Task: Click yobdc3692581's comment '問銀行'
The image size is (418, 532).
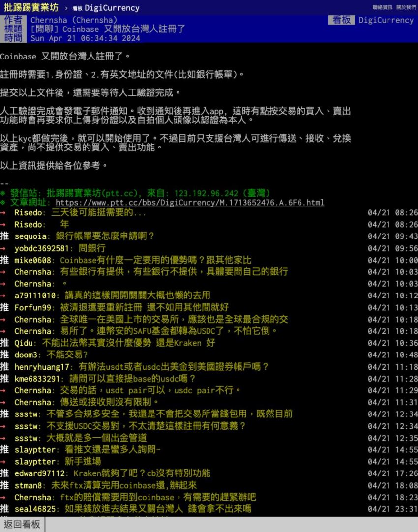Action: [92, 248]
